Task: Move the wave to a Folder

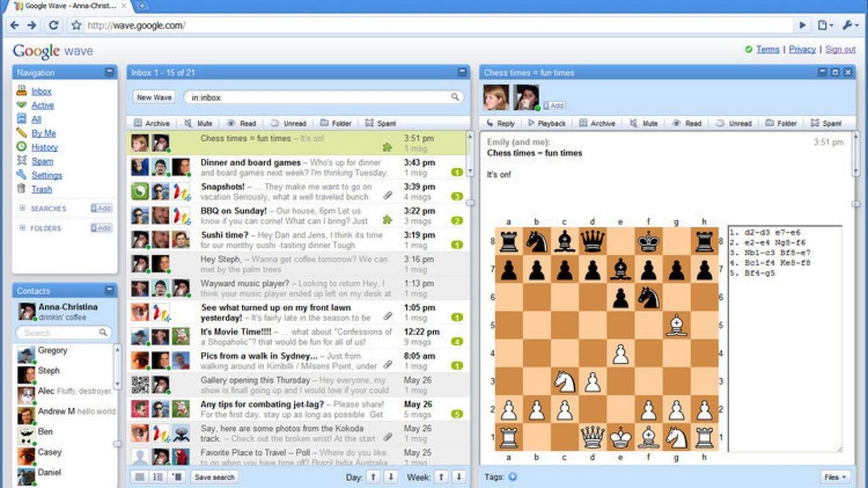Action: (780, 123)
